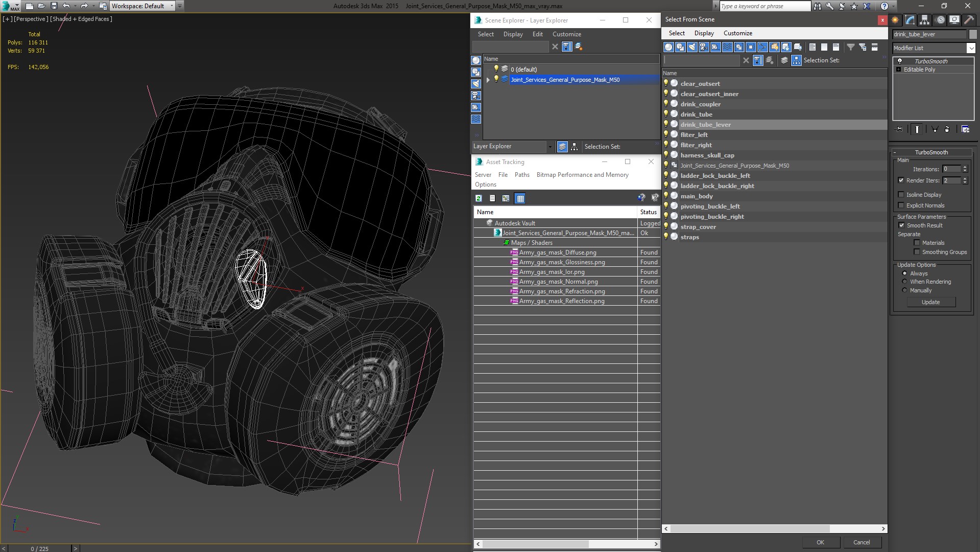Select When Rendering update option
The width and height of the screenshot is (980, 552).
(904, 282)
